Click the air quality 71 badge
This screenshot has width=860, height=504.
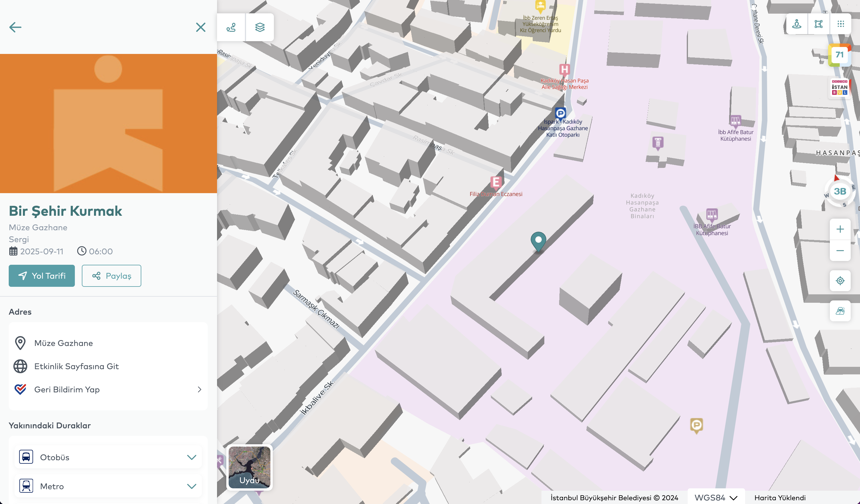click(x=839, y=55)
